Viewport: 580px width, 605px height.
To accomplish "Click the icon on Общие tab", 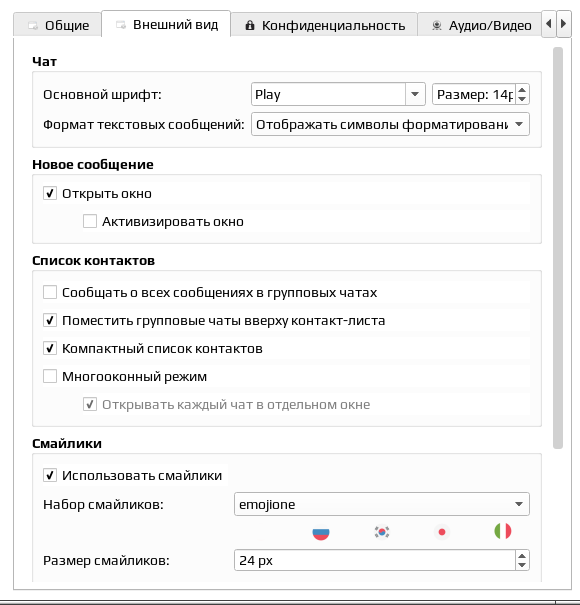I will point(33,26).
